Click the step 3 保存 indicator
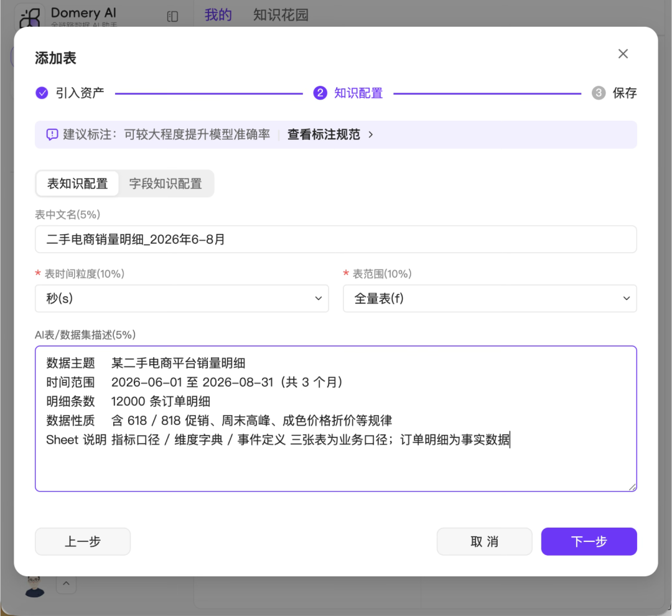 coord(599,93)
